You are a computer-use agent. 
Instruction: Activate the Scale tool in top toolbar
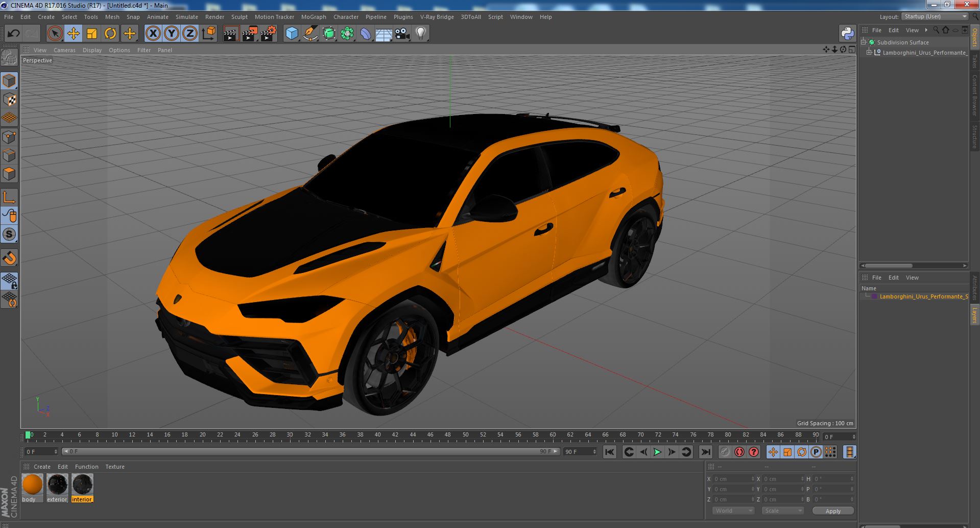coord(92,34)
